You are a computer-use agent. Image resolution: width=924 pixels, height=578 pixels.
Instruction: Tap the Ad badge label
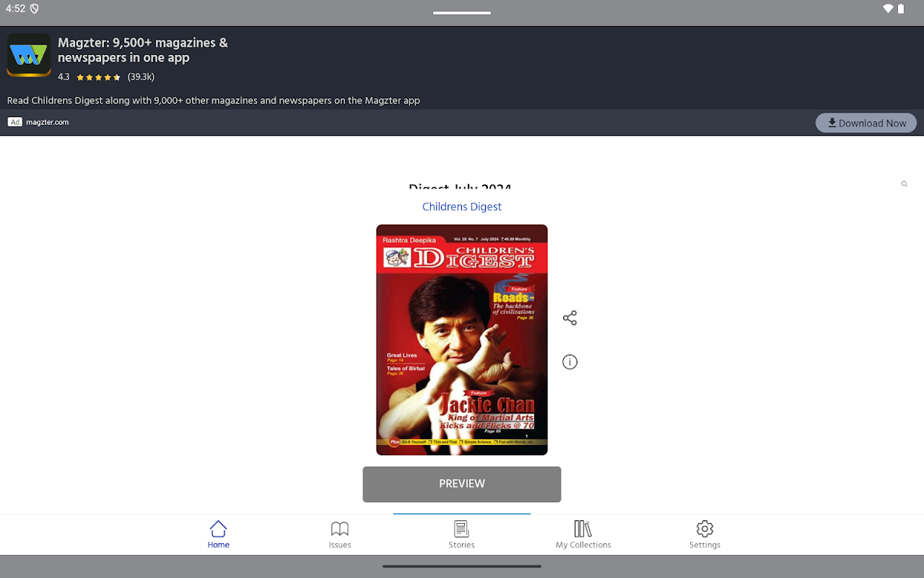click(15, 122)
